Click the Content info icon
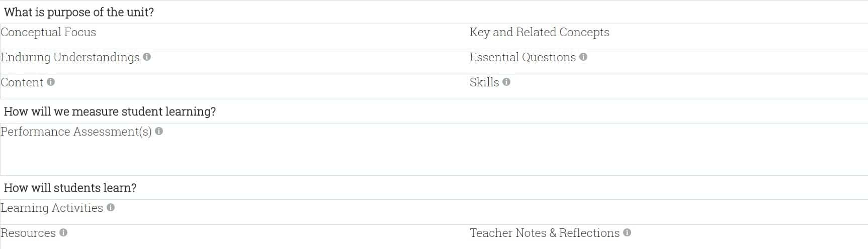868x249 pixels. point(51,82)
